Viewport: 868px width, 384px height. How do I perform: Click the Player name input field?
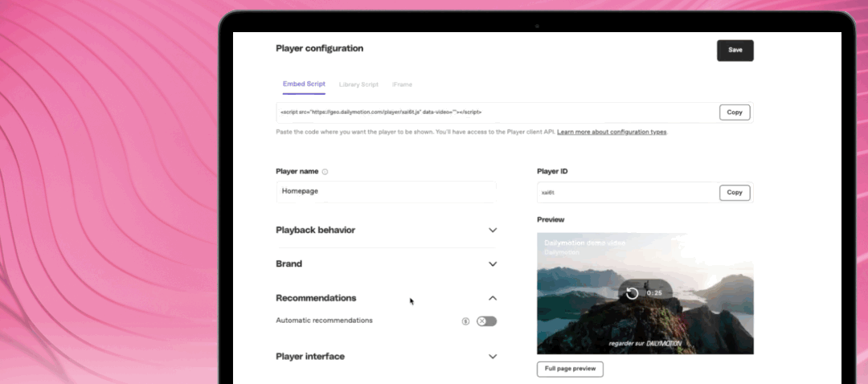coord(387,191)
